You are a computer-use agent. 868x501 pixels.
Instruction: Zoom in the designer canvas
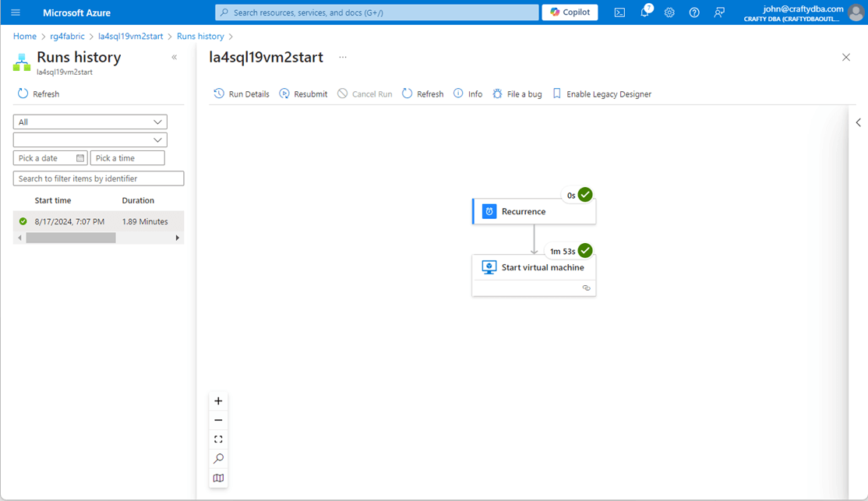[x=219, y=400]
